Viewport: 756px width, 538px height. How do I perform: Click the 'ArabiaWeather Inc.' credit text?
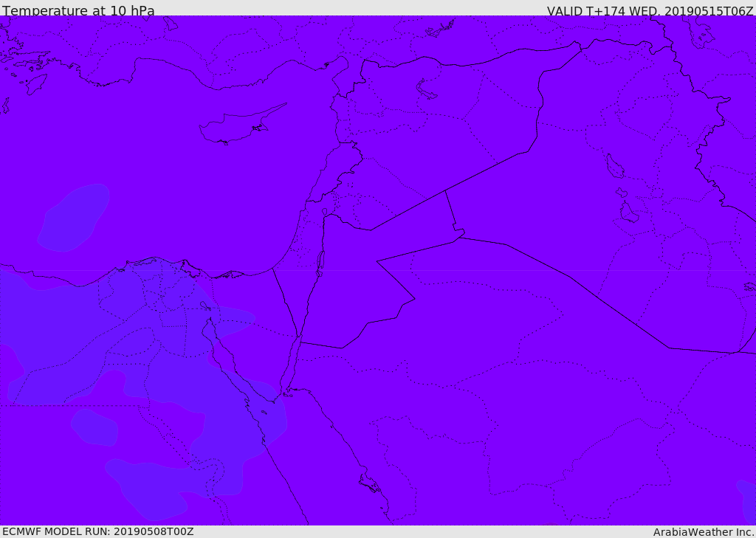[x=704, y=532]
